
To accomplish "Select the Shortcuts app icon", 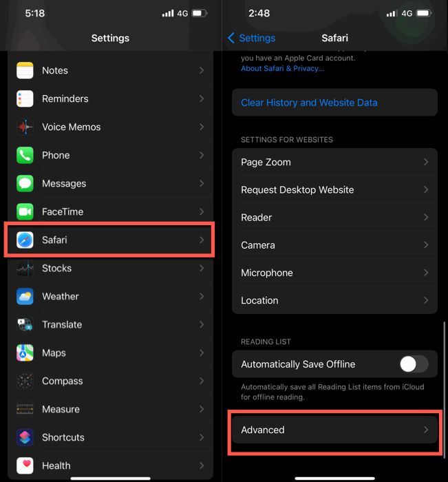I will pos(25,437).
